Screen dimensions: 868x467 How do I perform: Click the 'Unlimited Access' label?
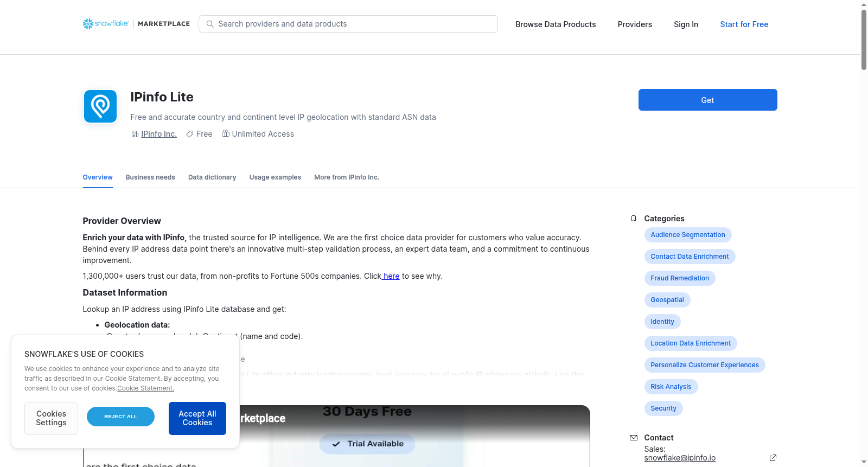[263, 134]
